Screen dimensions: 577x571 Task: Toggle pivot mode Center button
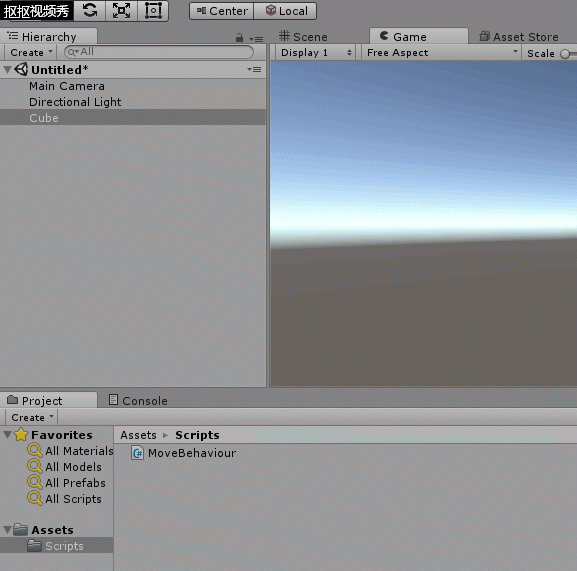point(222,11)
